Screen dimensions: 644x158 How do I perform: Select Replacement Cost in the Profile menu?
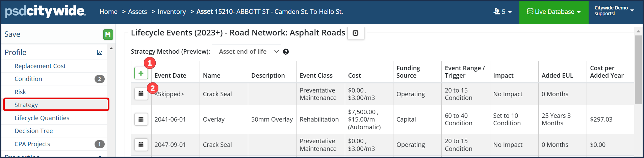coord(40,66)
